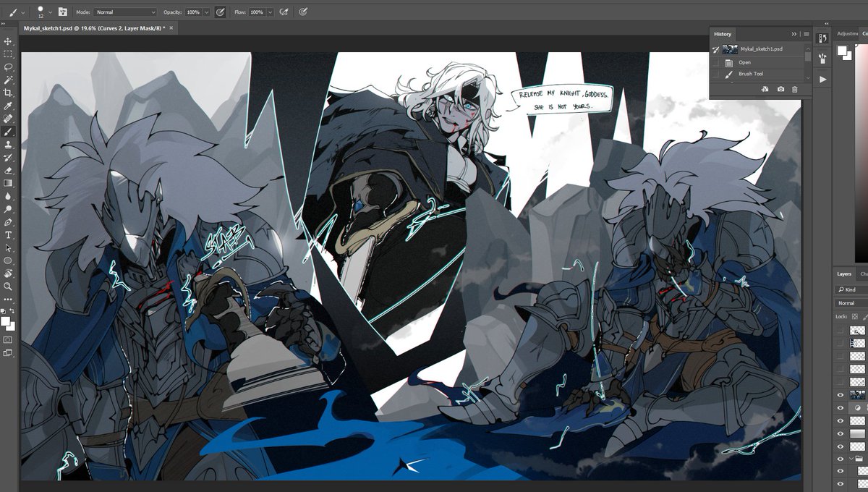Image resolution: width=868 pixels, height=492 pixels.
Task: Select the Layers panel tab
Action: point(844,274)
